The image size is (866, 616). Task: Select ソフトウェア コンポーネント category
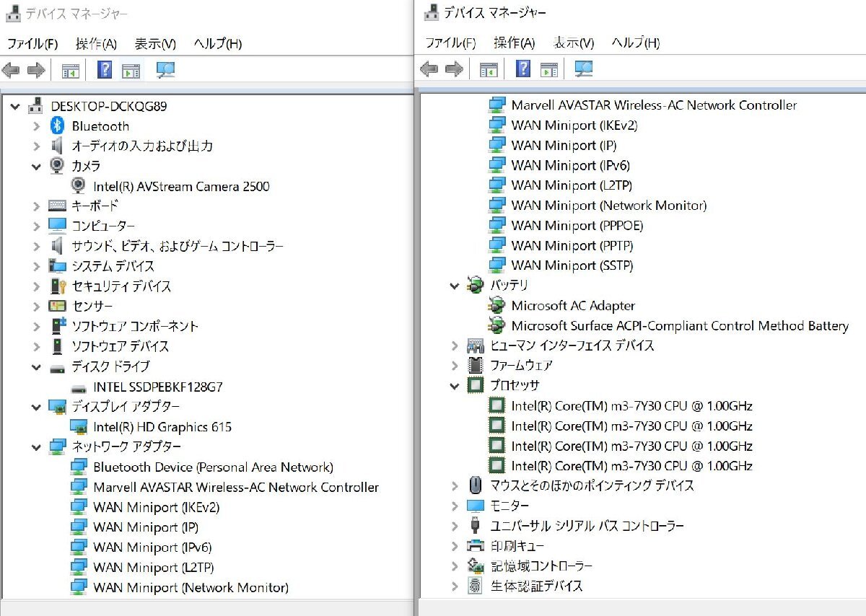[135, 326]
